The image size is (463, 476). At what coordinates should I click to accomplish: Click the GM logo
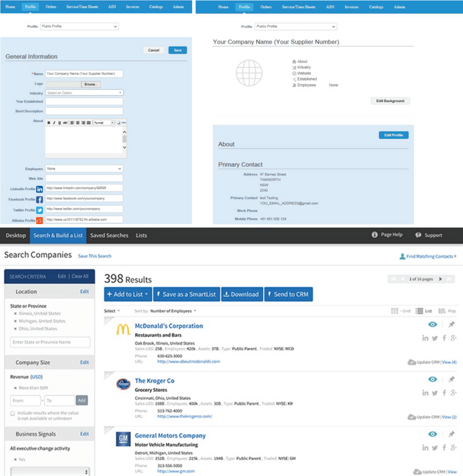pyautogui.click(x=123, y=439)
